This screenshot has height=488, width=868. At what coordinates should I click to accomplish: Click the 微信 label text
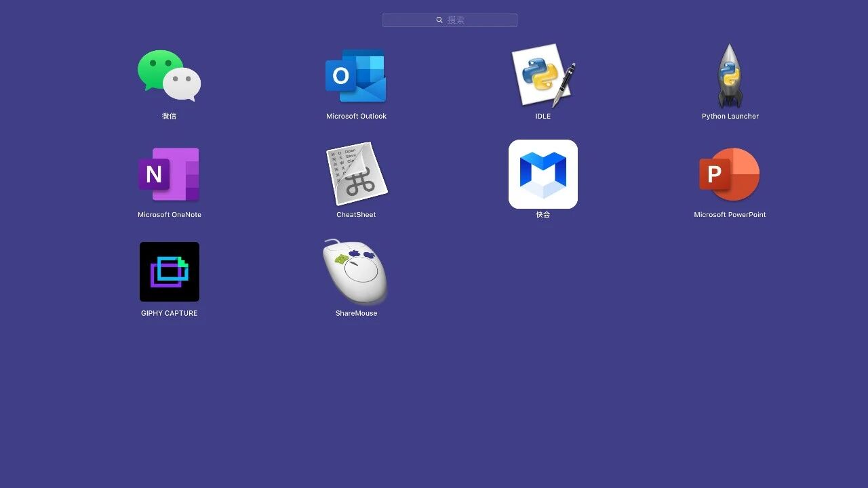169,116
